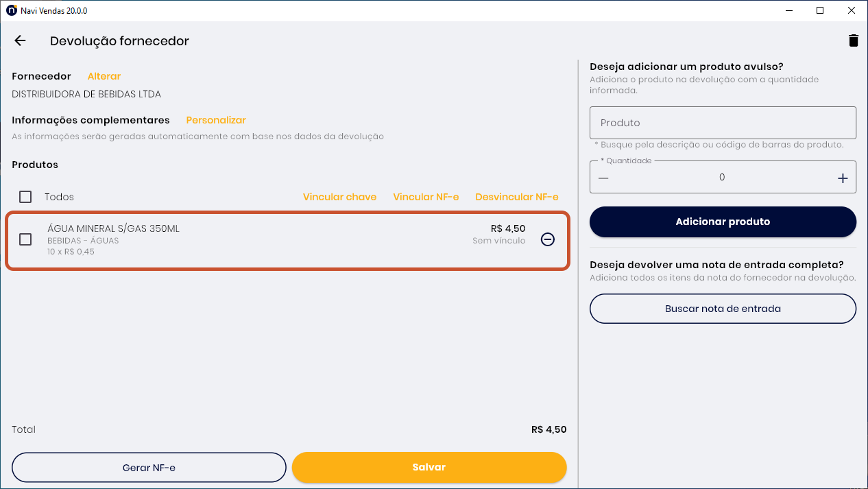Screen dimensions: 868x489
Task: Save the return with the Salvar button
Action: point(429,467)
